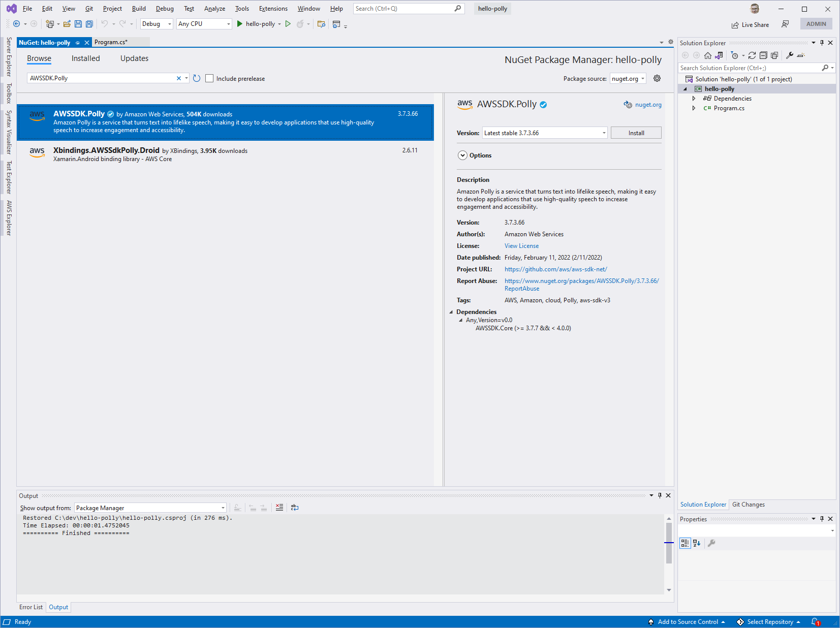Switch to the Git Changes tab
The image size is (840, 628).
pyautogui.click(x=748, y=505)
